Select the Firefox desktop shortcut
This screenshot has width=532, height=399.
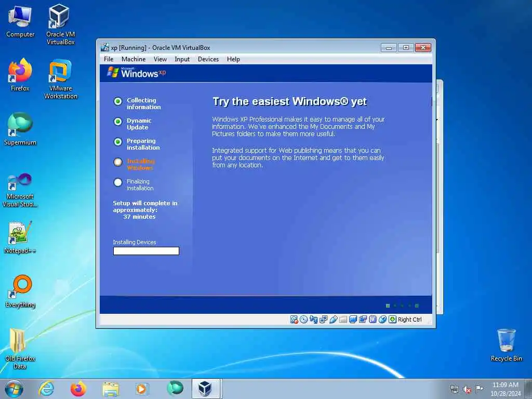tap(20, 75)
